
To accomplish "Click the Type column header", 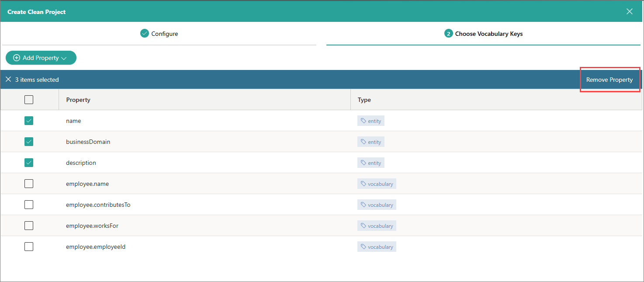I will pyautogui.click(x=364, y=100).
